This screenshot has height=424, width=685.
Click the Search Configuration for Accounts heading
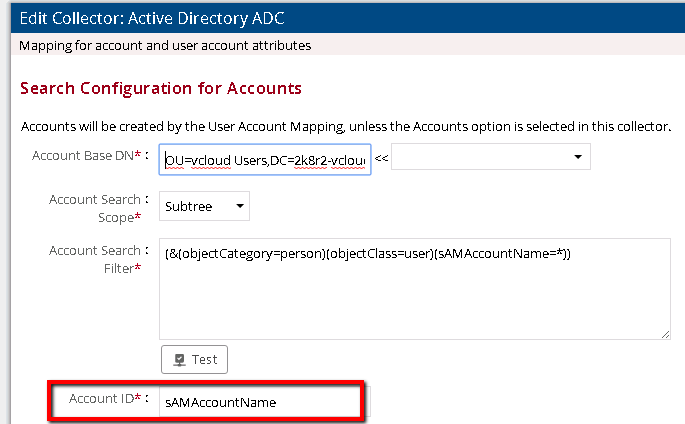coord(161,89)
